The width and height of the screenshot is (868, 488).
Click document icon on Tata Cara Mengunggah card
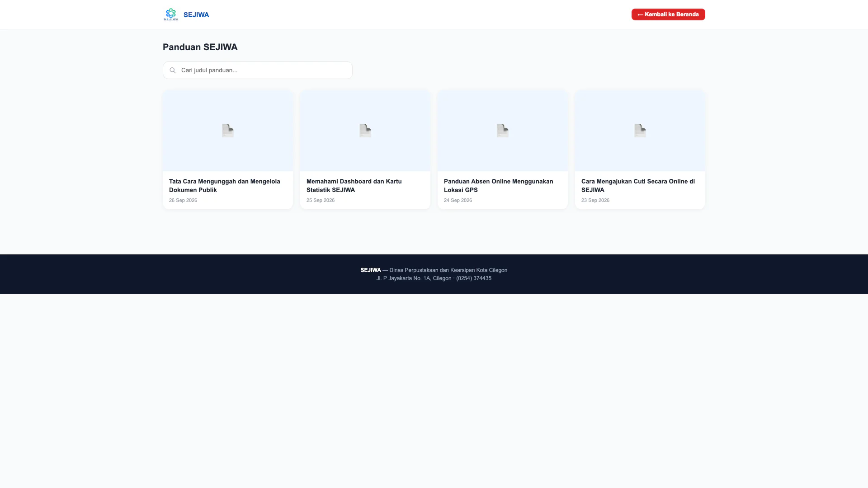(228, 131)
